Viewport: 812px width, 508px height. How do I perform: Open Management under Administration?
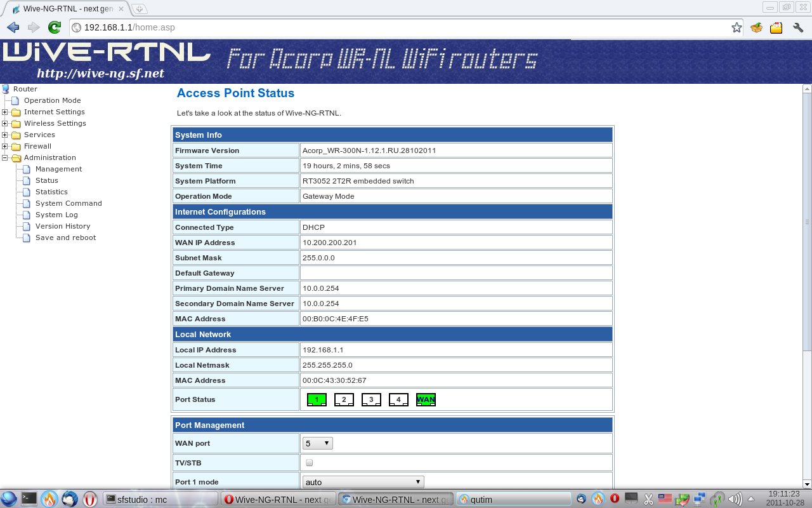click(58, 169)
